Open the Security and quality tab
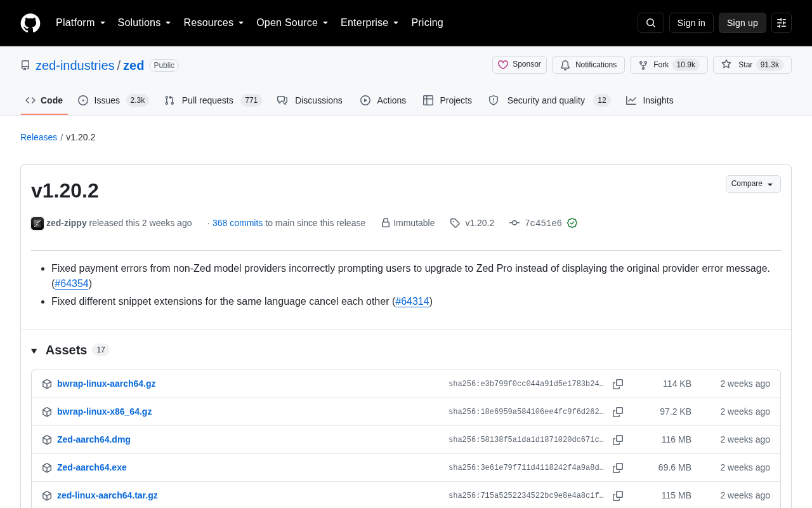This screenshot has width=812, height=508. (549, 100)
